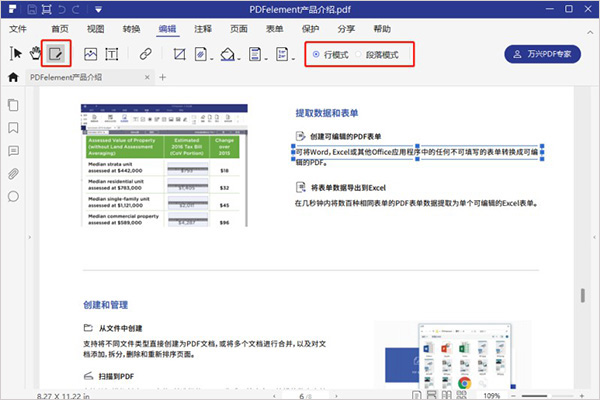Click the 将表单数据导出到Excel text
The width and height of the screenshot is (600, 400).
348,188
